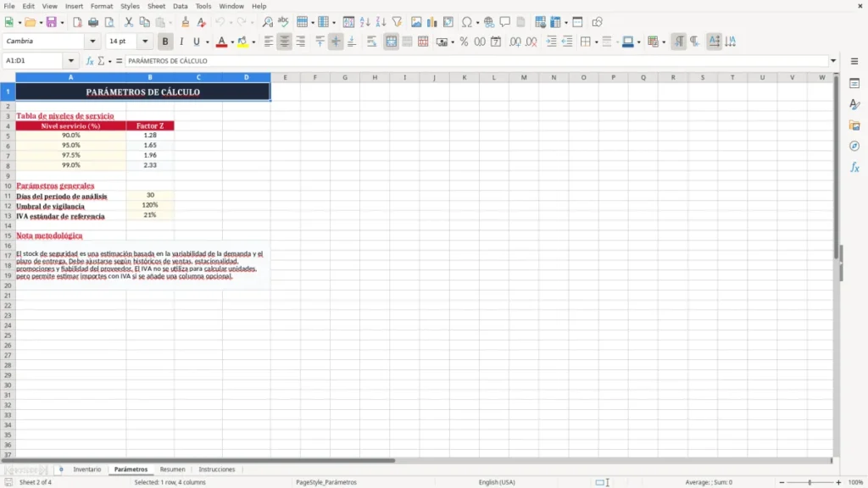Open the New document dropdown arrow
Image resolution: width=868 pixels, height=488 pixels.
[20, 22]
